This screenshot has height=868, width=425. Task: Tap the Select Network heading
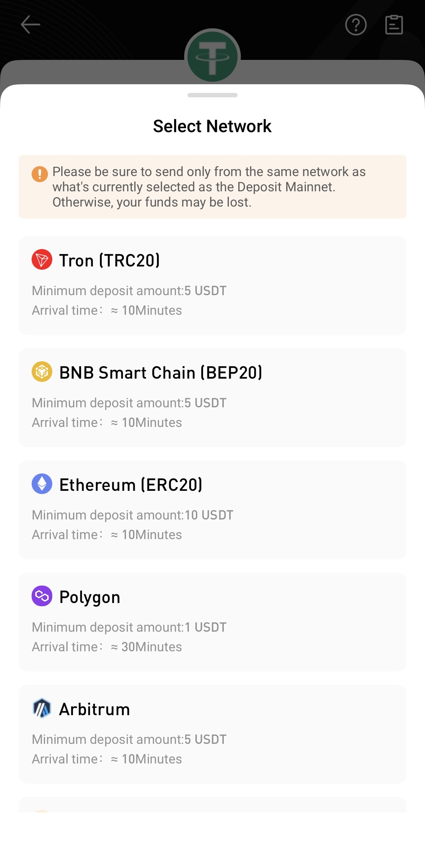[x=212, y=126]
